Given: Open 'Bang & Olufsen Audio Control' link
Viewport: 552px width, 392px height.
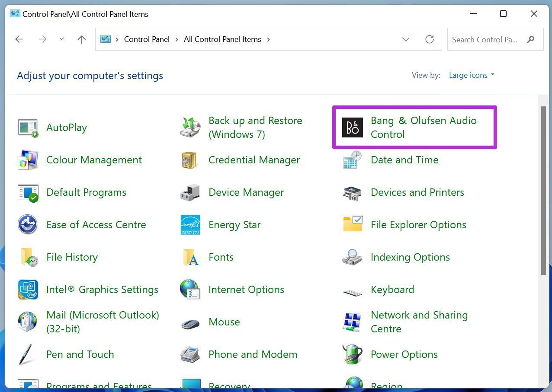Looking at the screenshot, I should 424,127.
